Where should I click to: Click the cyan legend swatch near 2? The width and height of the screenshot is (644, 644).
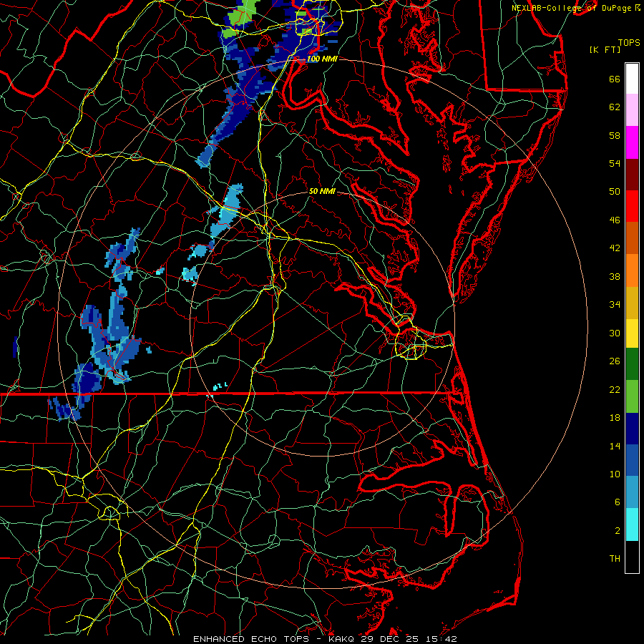pos(632,525)
